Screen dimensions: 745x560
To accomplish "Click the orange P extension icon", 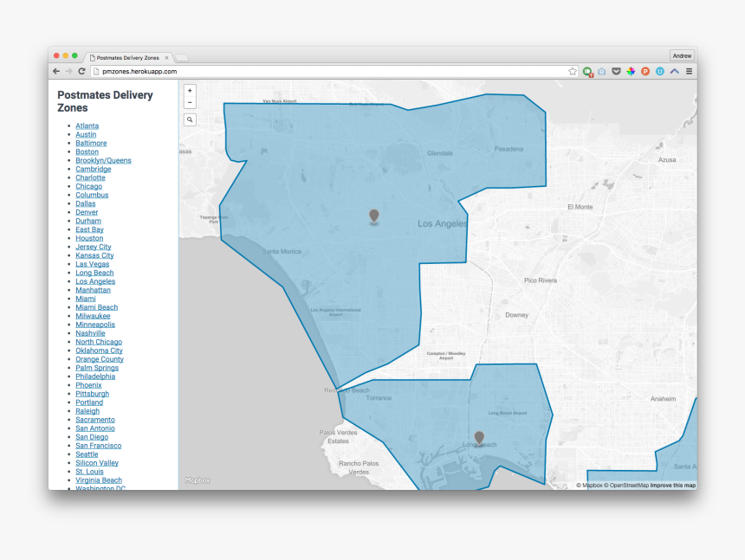I will [x=645, y=71].
